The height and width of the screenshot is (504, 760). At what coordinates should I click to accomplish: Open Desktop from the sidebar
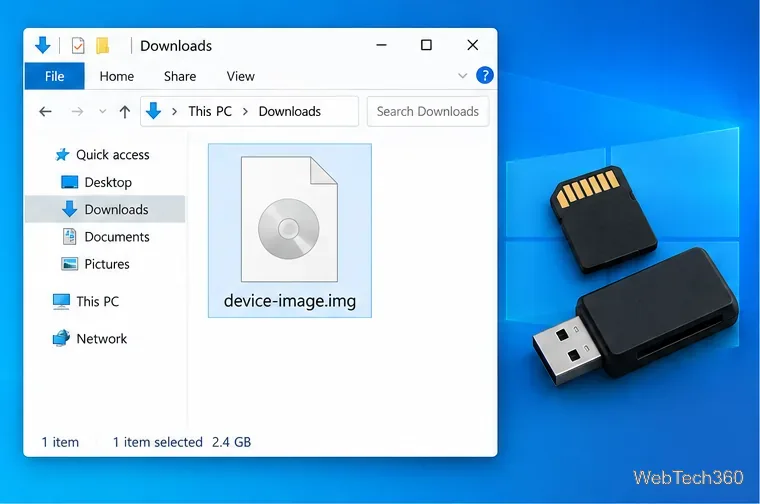(108, 182)
